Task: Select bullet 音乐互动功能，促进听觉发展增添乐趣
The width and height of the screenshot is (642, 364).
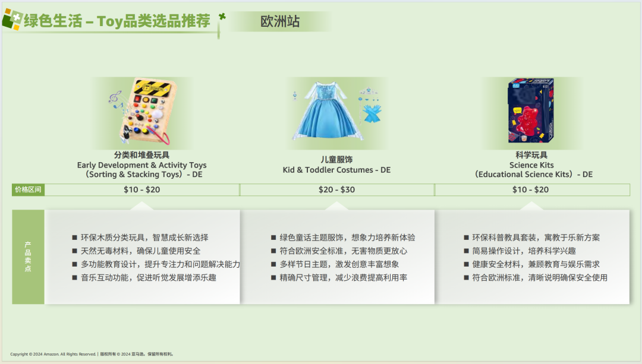Action: click(148, 278)
